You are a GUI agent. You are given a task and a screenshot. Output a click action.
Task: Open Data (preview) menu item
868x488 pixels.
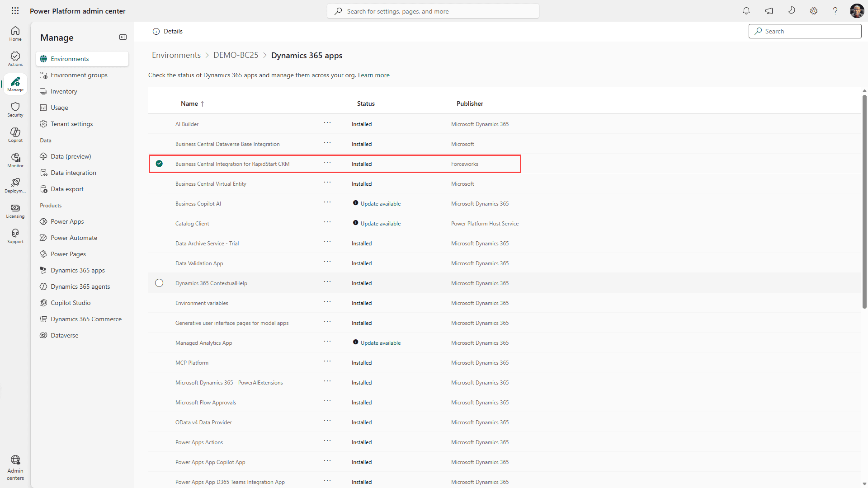82,156
